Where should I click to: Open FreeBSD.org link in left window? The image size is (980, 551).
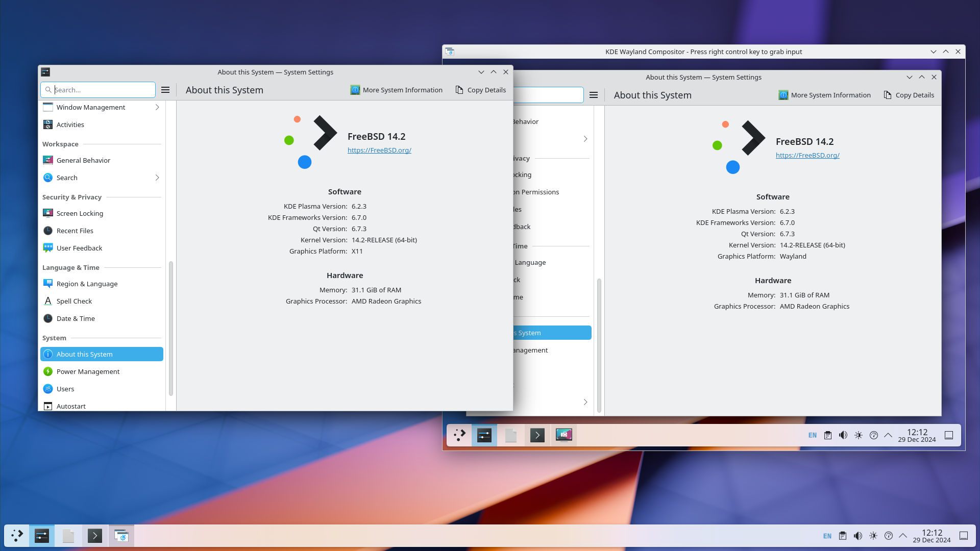tap(379, 150)
